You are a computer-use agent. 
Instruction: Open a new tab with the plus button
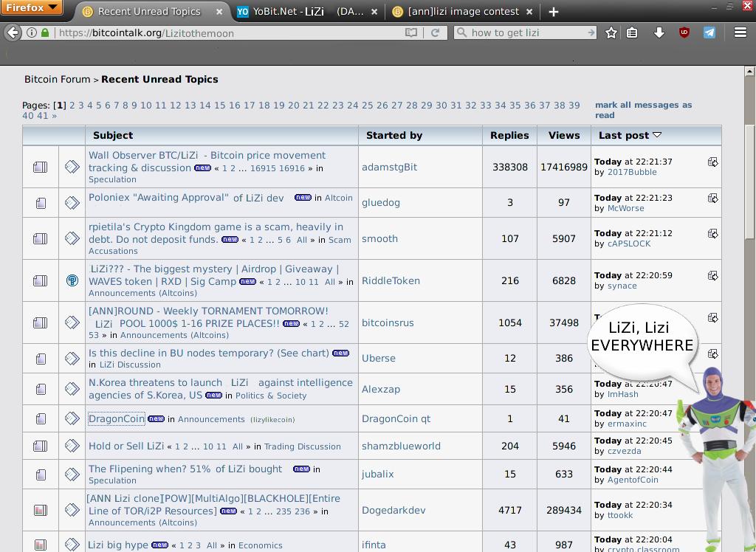click(554, 12)
